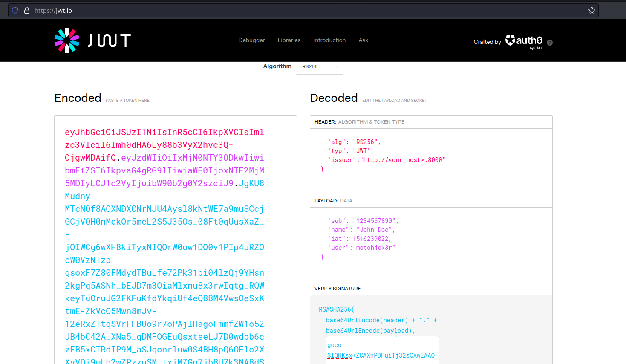The height and width of the screenshot is (364, 626).
Task: Click the "RSASHA256(" text
Action: click(337, 309)
